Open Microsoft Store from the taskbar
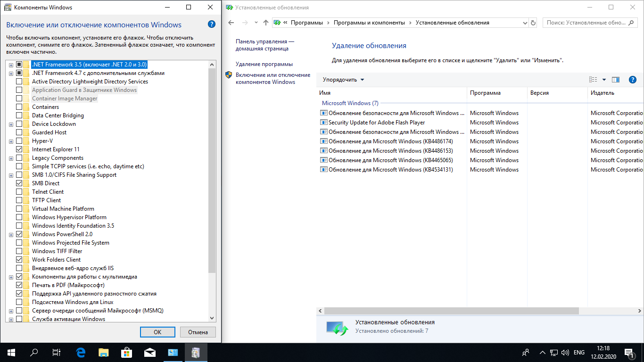Viewport: 644px width, 362px height. [x=126, y=353]
